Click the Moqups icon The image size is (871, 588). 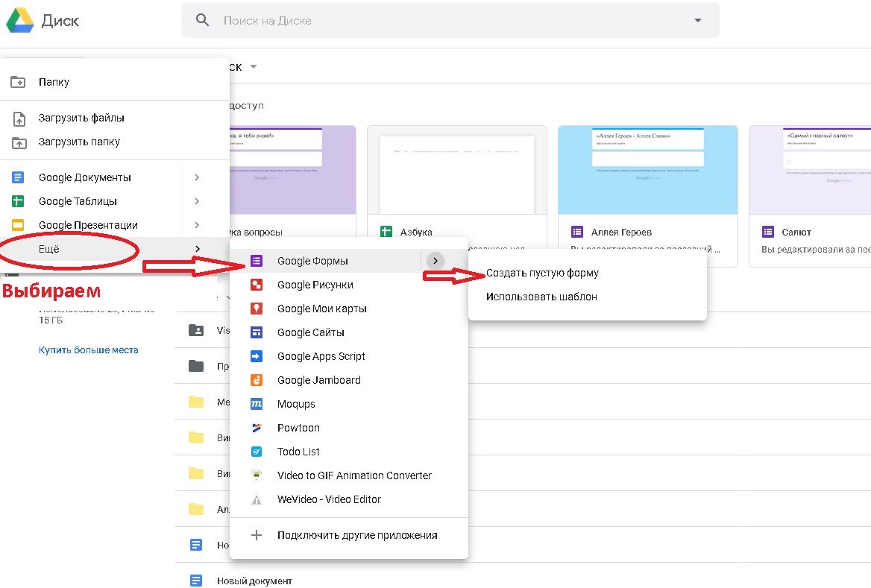point(256,404)
